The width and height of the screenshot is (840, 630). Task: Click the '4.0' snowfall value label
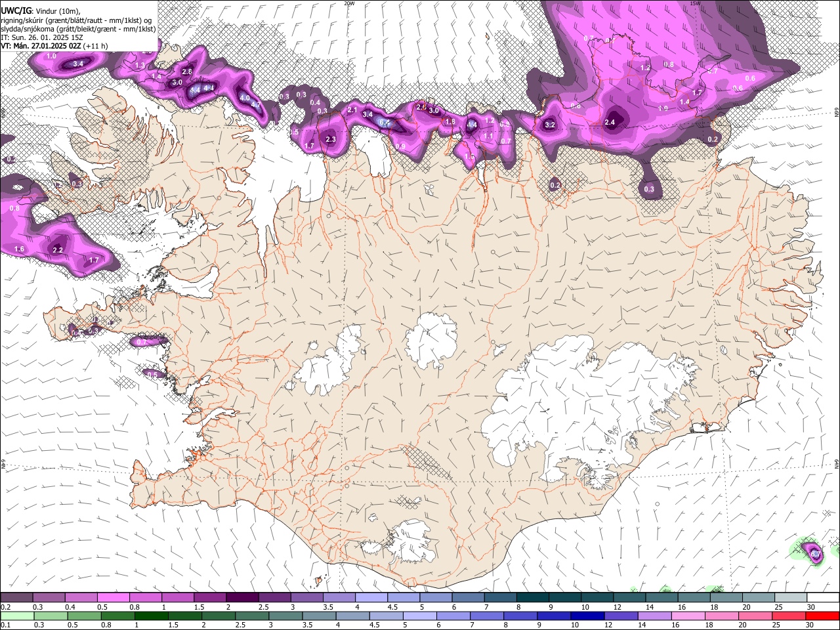pos(245,97)
